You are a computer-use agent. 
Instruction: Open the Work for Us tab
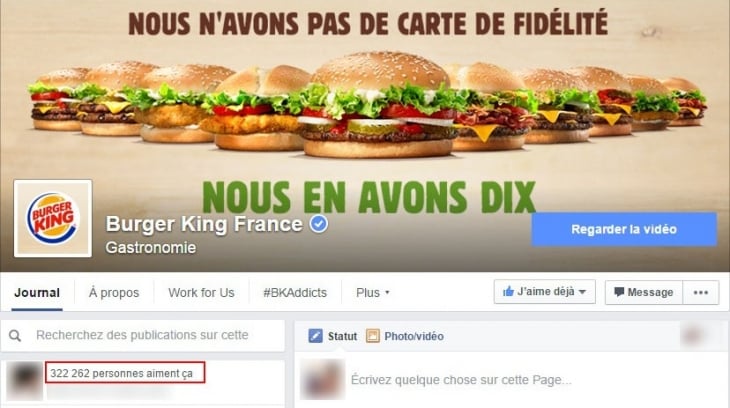201,293
